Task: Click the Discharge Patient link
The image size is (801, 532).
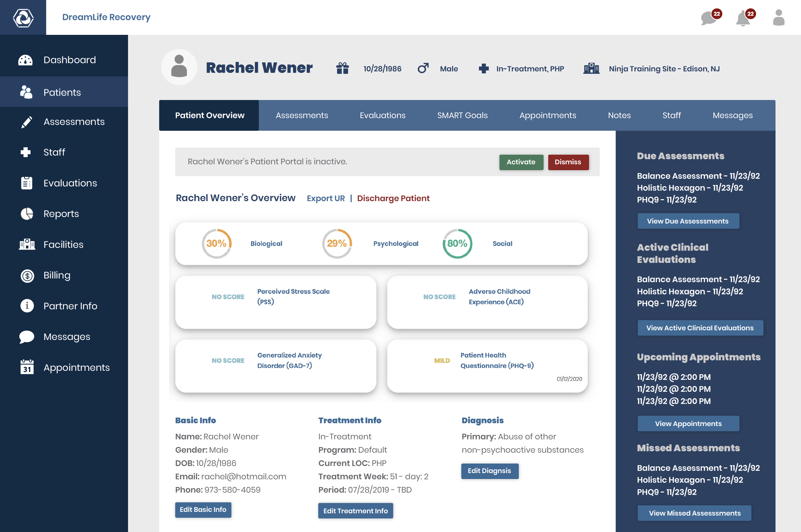Action: [x=393, y=199]
